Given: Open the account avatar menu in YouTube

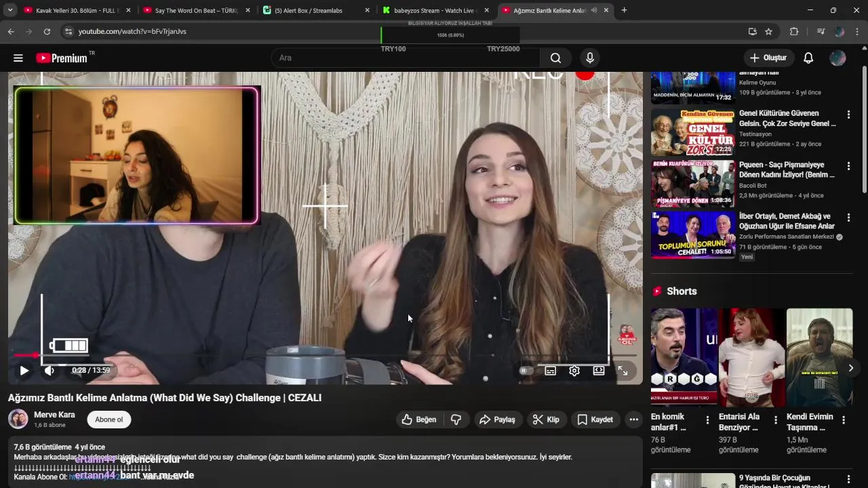Looking at the screenshot, I should click(x=838, y=58).
